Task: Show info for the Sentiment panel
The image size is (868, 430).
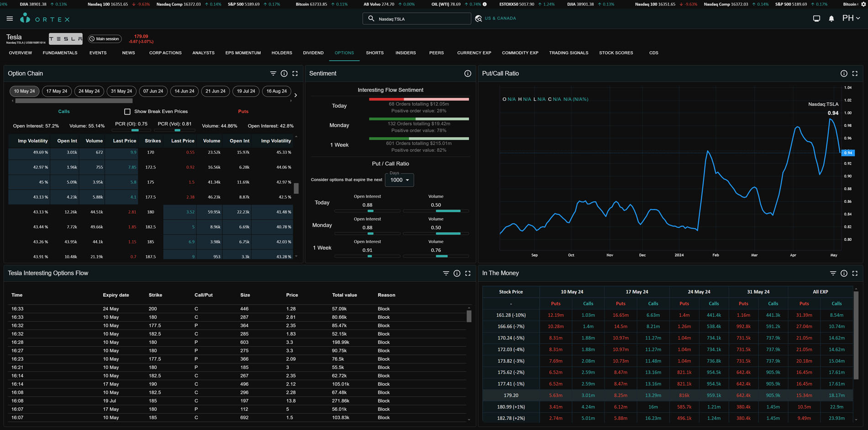Action: [467, 73]
